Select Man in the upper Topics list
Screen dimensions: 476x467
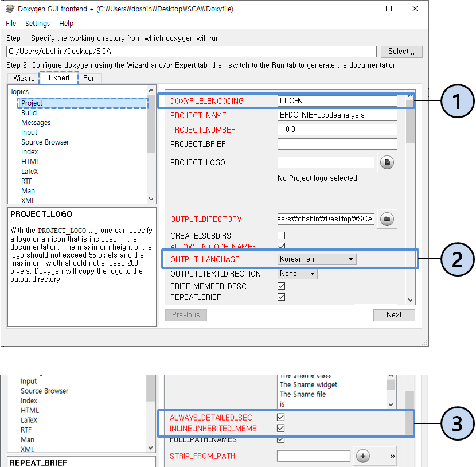(x=28, y=190)
